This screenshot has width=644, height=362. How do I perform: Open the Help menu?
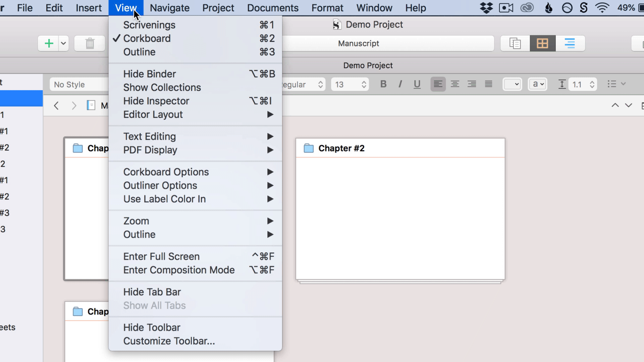pyautogui.click(x=416, y=8)
